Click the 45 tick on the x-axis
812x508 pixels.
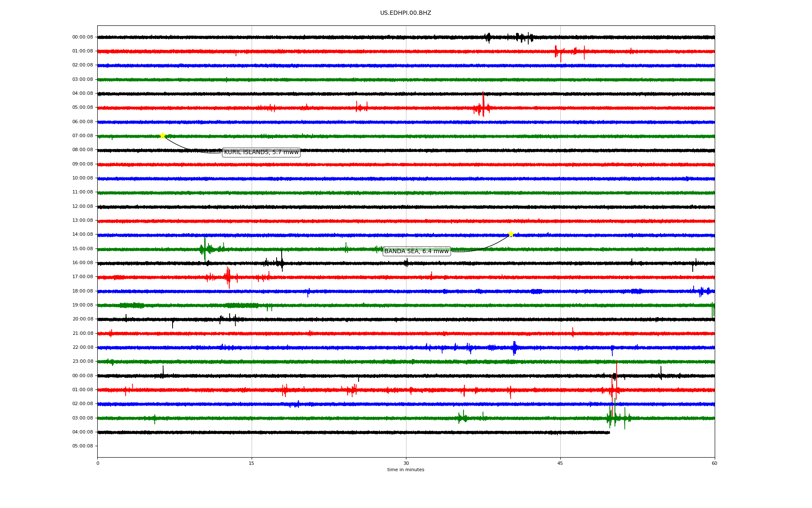[x=560, y=463]
